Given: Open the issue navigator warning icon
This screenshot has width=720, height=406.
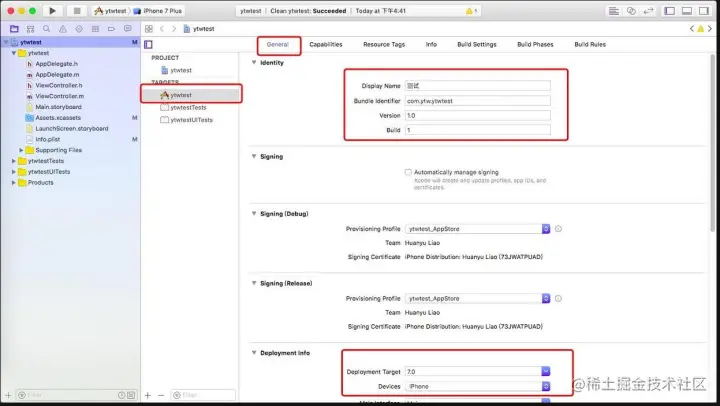Looking at the screenshot, I should (62, 28).
